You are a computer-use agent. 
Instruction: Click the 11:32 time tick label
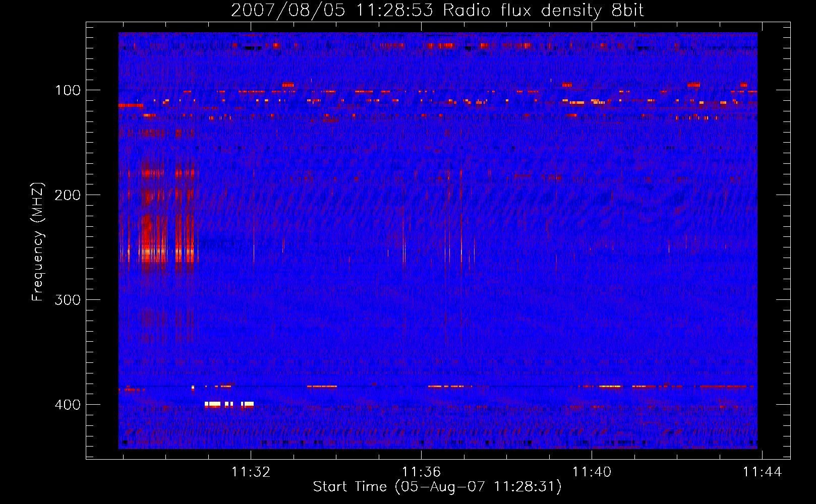click(x=251, y=472)
